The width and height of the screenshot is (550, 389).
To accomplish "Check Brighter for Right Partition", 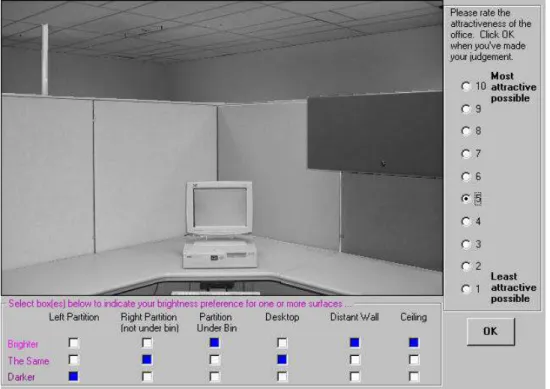I will pyautogui.click(x=147, y=343).
